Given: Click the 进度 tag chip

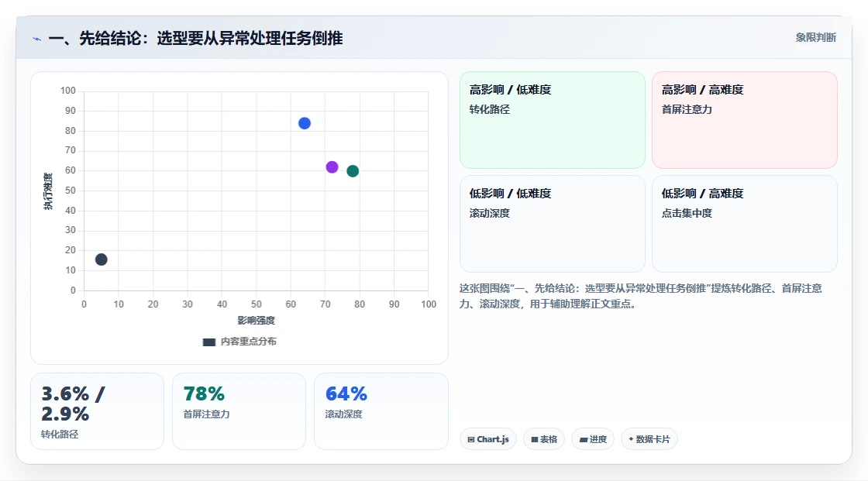Looking at the screenshot, I should [593, 439].
